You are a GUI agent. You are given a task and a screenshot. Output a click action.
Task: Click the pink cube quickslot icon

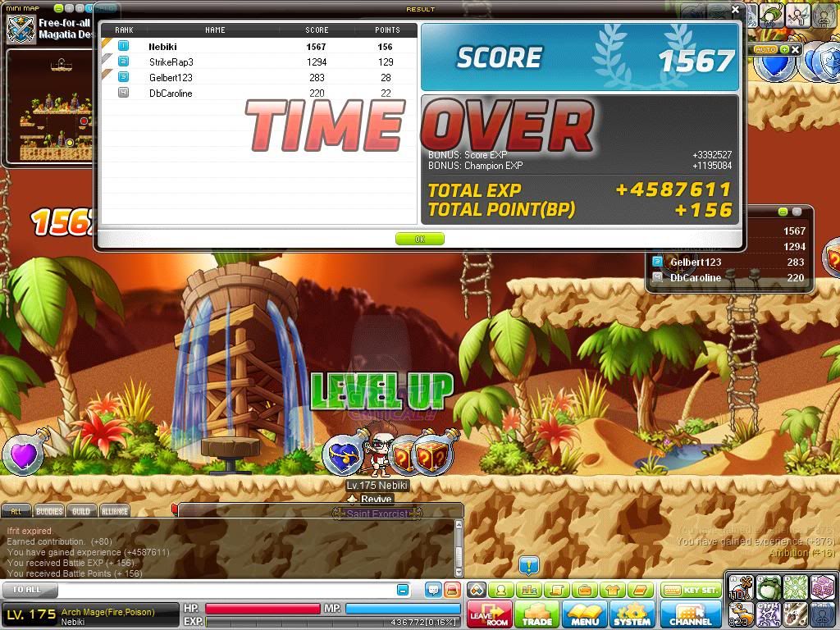(x=822, y=587)
